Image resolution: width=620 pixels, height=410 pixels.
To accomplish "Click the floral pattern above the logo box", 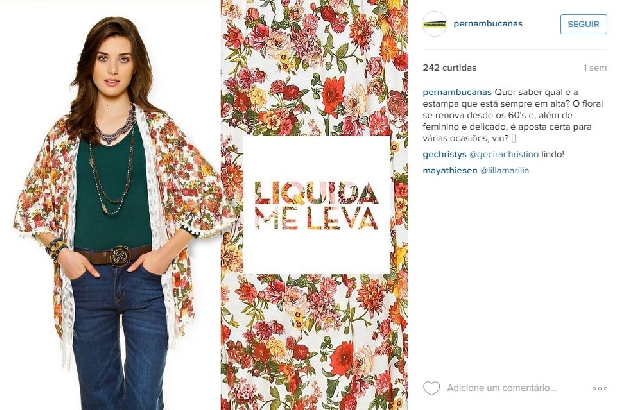I will pos(314,68).
